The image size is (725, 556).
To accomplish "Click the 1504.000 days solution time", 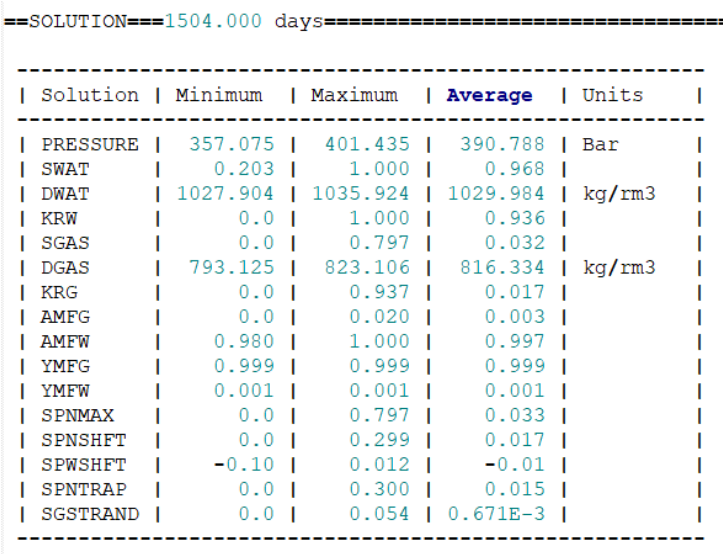I will 242,21.
